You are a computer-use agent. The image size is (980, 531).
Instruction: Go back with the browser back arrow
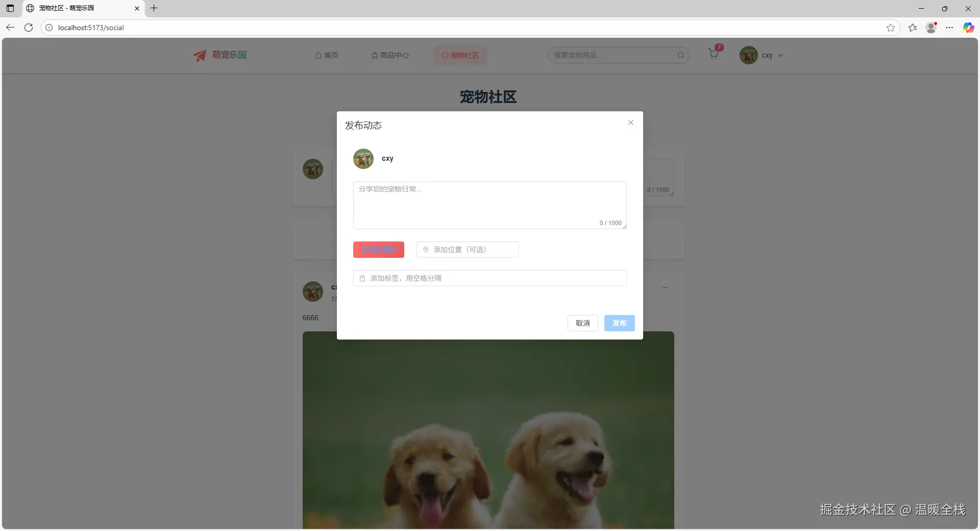10,28
